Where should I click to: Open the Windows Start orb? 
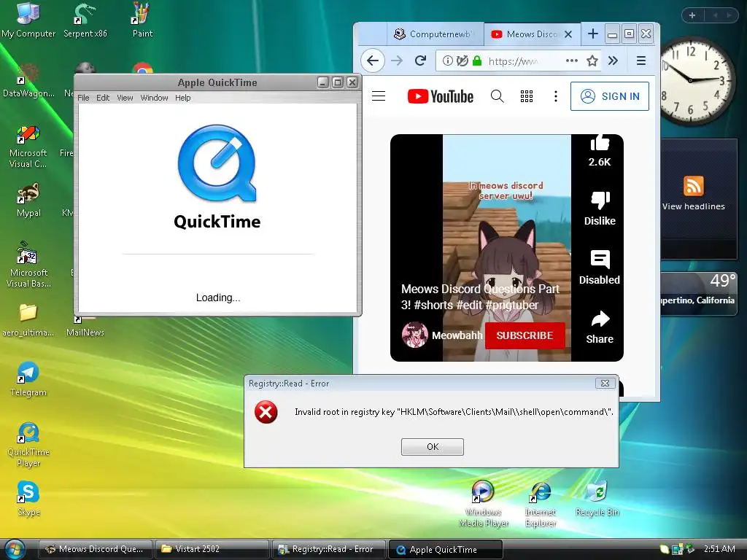[x=15, y=549]
